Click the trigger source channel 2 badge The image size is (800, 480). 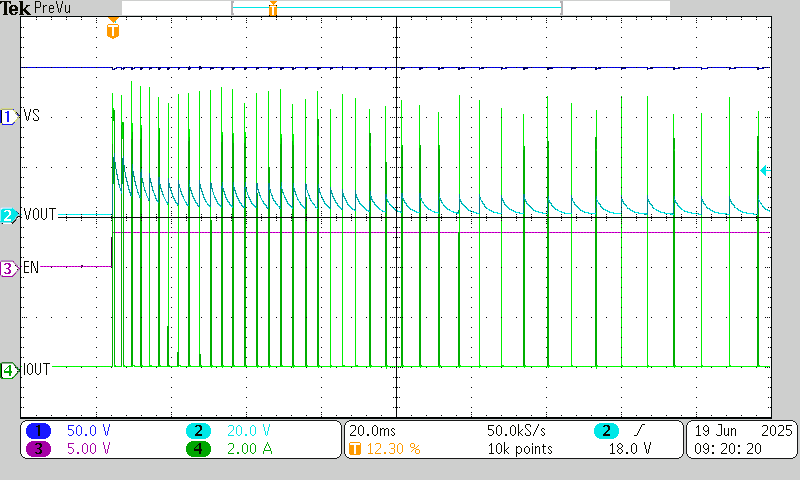605,430
